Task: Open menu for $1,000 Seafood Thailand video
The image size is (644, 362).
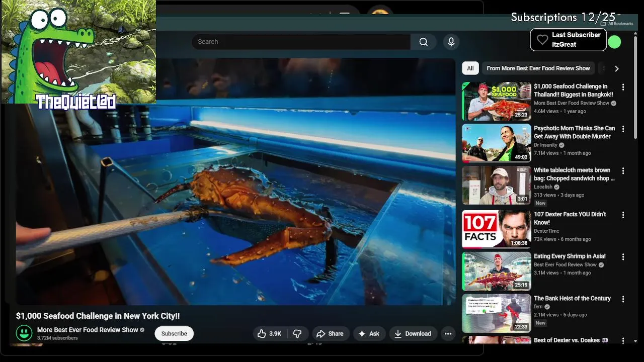Action: tap(623, 87)
